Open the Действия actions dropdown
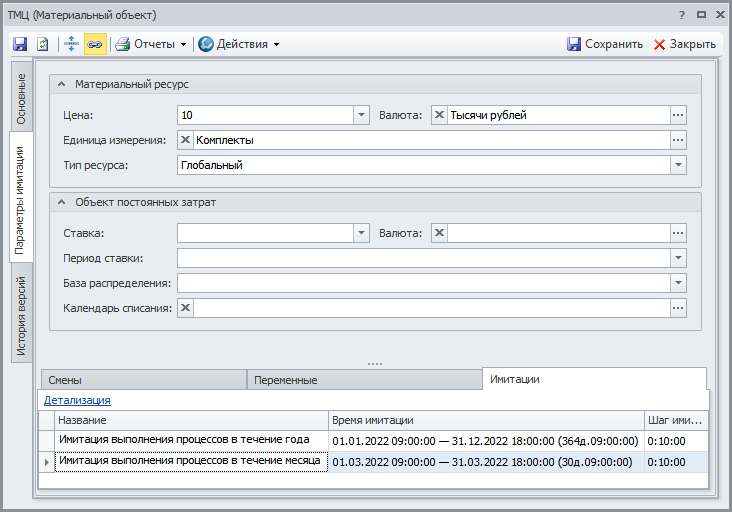The image size is (732, 512). click(x=238, y=44)
